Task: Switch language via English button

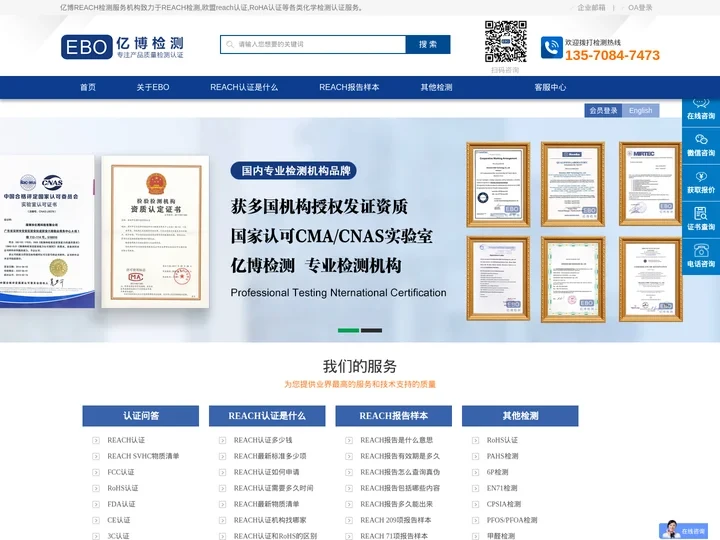Action: coord(641,111)
